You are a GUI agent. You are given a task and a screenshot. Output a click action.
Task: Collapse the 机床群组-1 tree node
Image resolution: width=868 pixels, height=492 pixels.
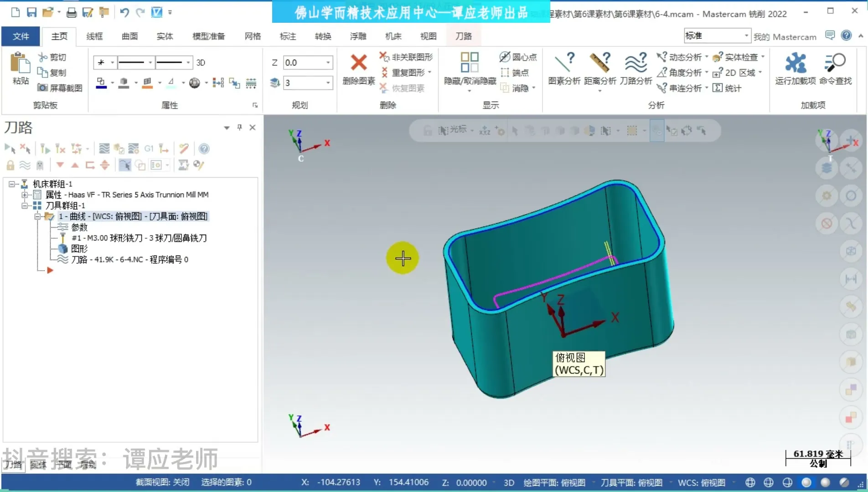(x=12, y=184)
